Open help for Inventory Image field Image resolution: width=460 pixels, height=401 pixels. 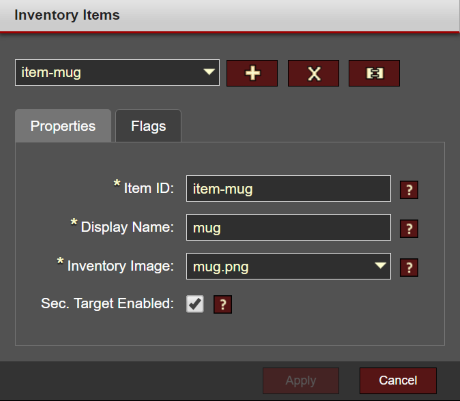(x=409, y=268)
